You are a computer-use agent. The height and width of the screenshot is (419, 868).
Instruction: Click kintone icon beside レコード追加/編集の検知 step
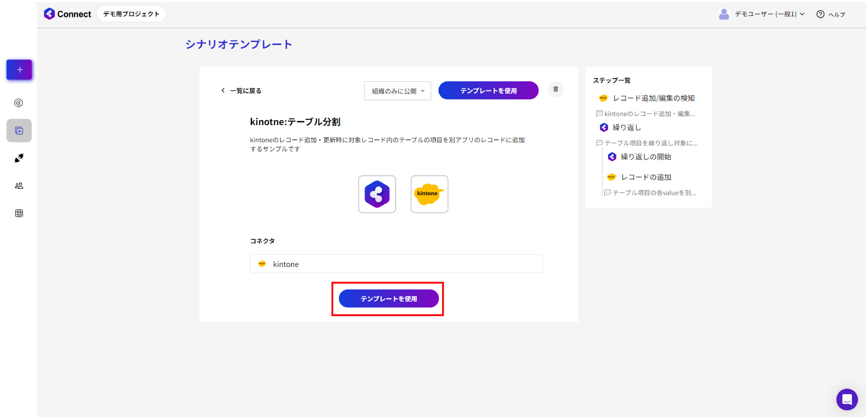(603, 98)
